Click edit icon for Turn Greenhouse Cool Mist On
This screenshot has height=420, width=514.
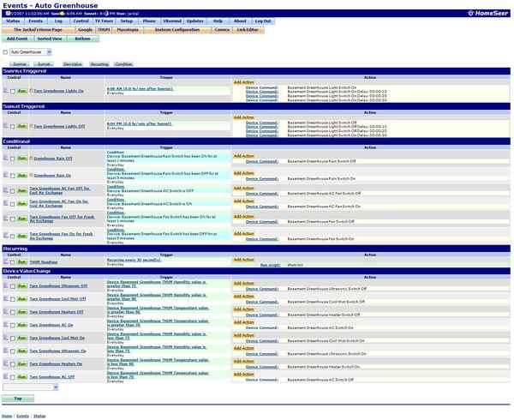point(6,338)
